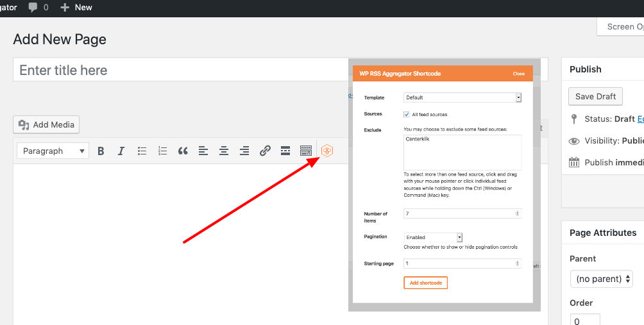The height and width of the screenshot is (325, 644).
Task: Click the Starting page field
Action: click(x=462, y=263)
